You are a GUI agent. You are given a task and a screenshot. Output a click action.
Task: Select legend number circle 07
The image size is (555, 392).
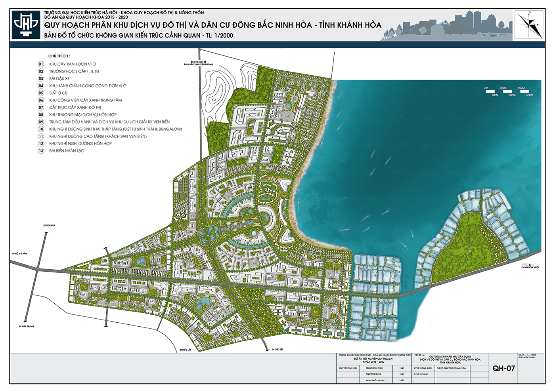[41, 107]
